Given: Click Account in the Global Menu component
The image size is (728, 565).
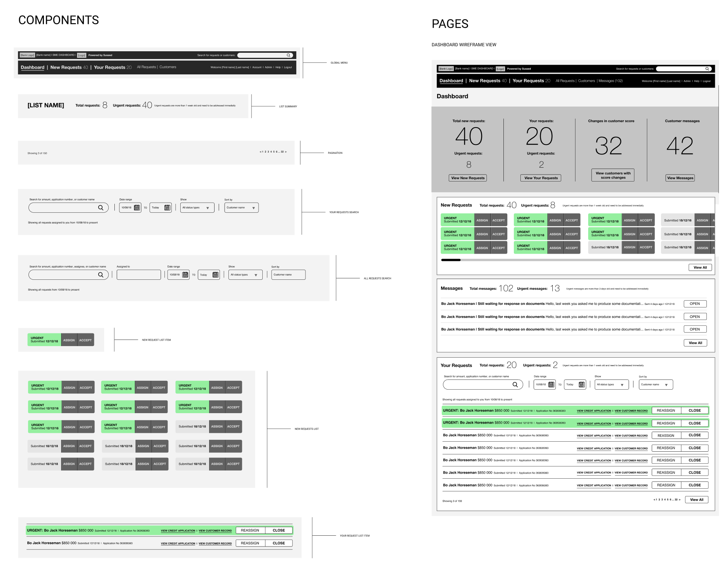Looking at the screenshot, I should click(257, 67).
